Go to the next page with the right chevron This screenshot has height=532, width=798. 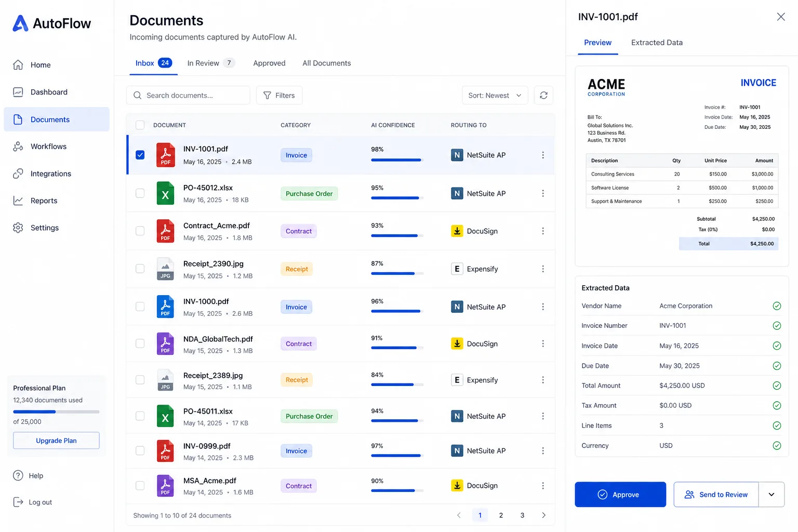pos(543,515)
